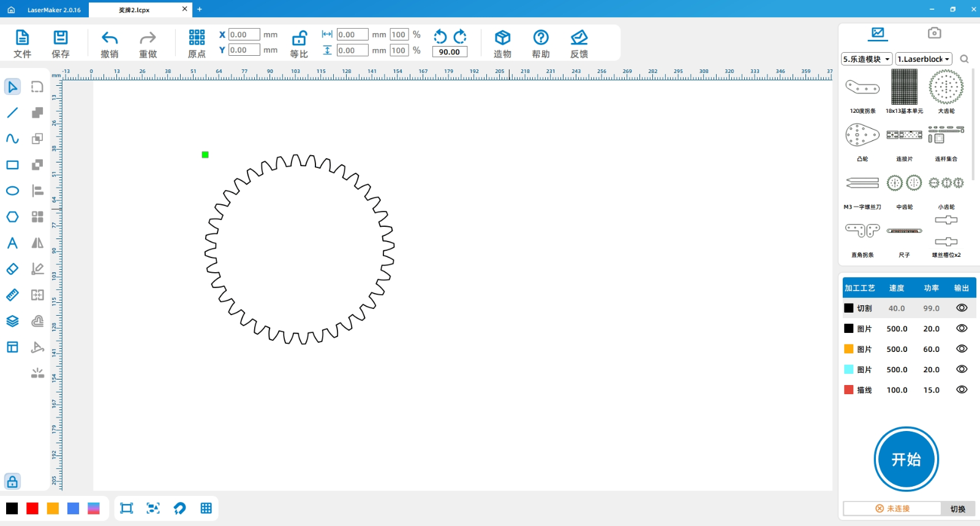
Task: Toggle visibility of red trace layer
Action: click(962, 390)
